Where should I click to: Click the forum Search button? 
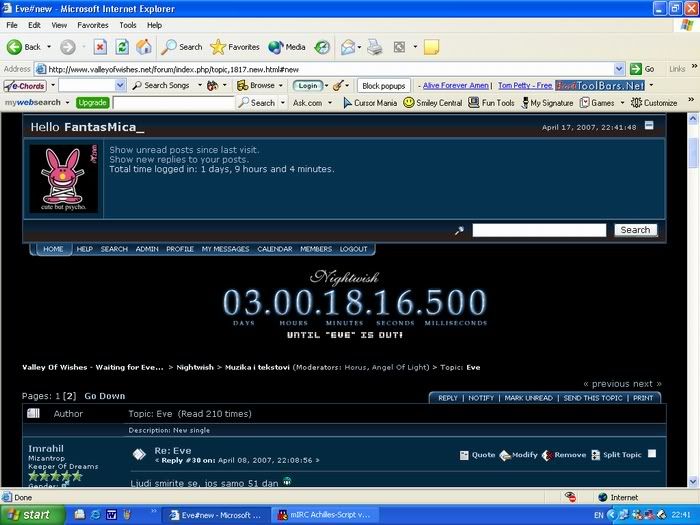635,230
